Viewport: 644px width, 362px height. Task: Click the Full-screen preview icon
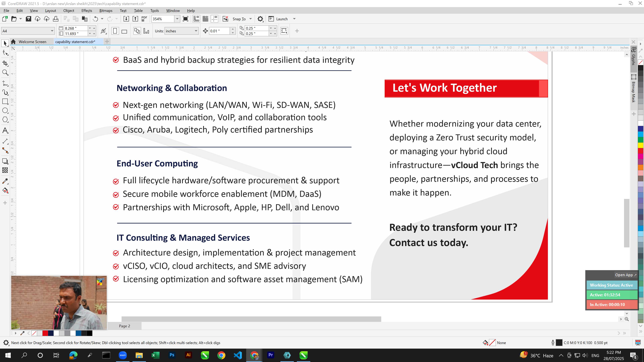point(185,19)
